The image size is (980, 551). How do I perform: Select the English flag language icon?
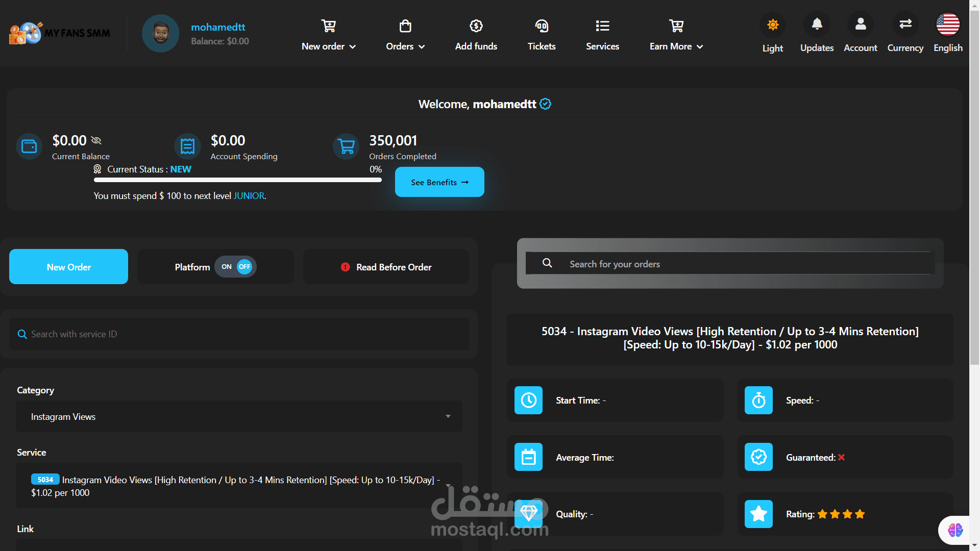[x=948, y=24]
